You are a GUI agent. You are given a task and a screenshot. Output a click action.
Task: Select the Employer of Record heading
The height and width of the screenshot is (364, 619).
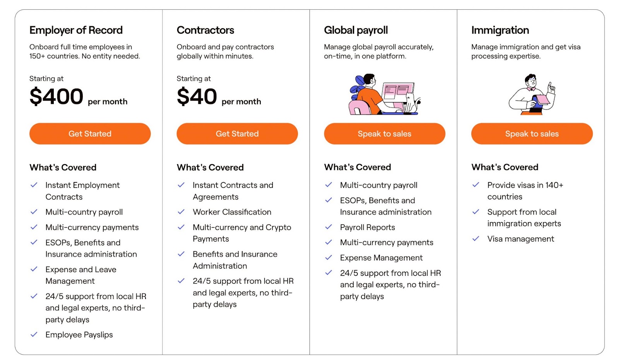pyautogui.click(x=76, y=30)
